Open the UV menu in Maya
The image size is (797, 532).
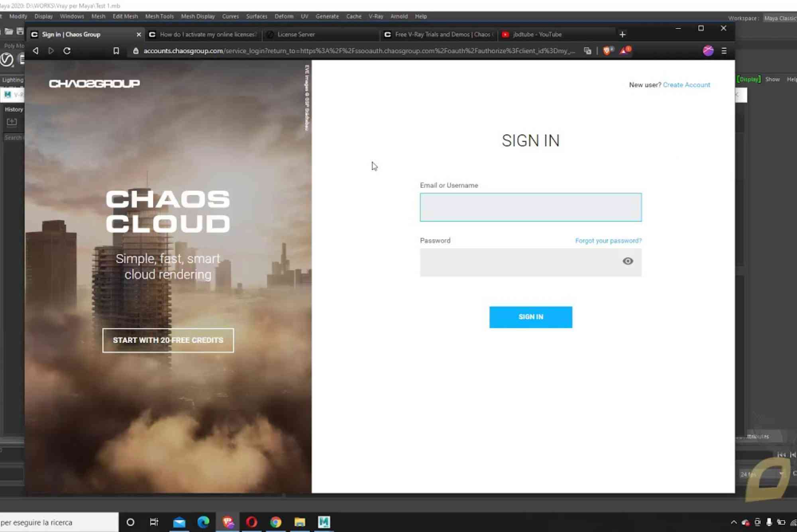[304, 16]
